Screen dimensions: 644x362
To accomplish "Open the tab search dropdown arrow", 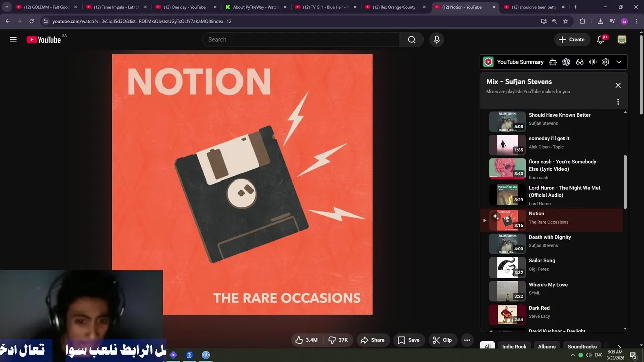I will tap(7, 7).
